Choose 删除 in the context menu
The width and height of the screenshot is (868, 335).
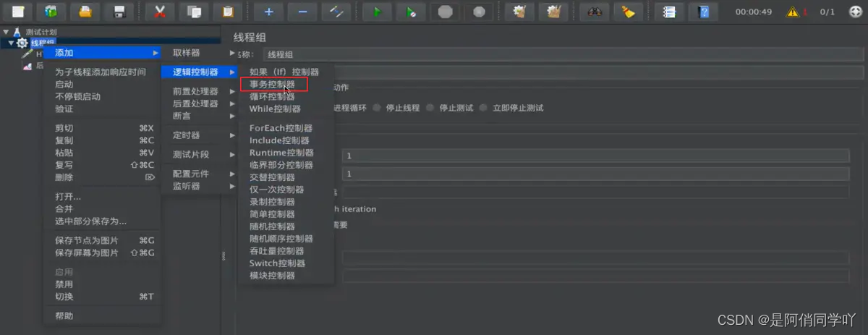click(103, 177)
